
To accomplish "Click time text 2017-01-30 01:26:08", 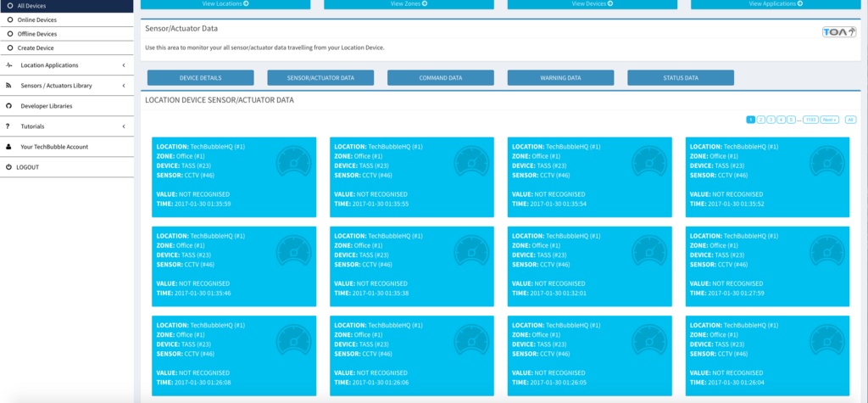I will 203,382.
